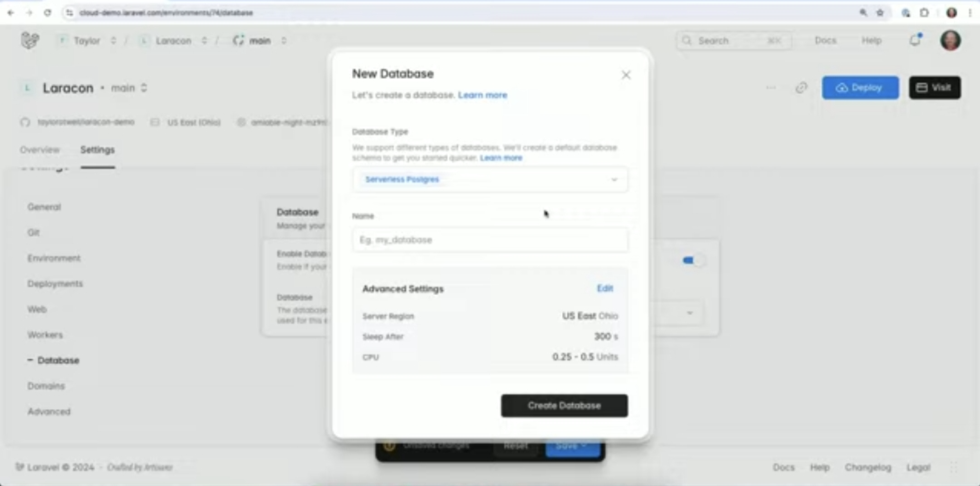
Task: Click the browser address bar URL
Action: [166, 13]
